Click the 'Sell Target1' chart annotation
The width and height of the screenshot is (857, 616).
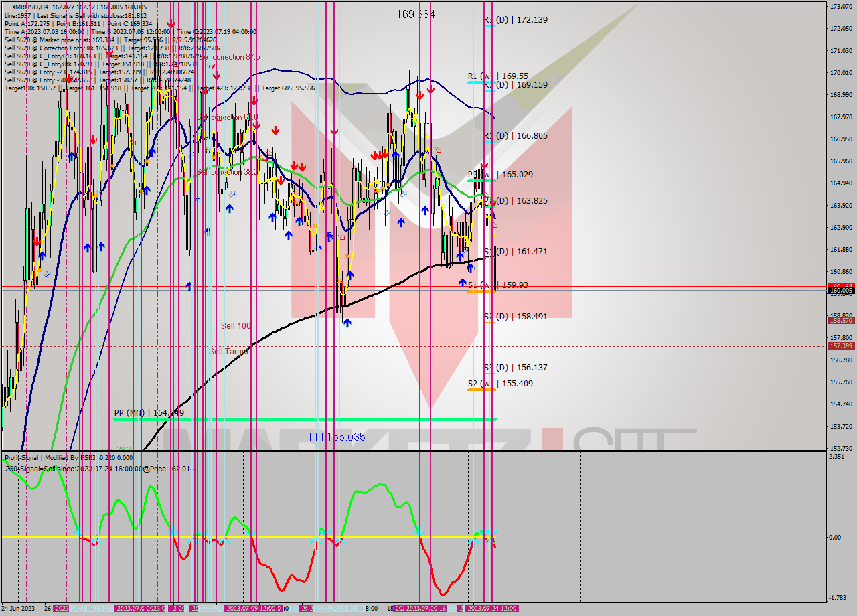230,351
